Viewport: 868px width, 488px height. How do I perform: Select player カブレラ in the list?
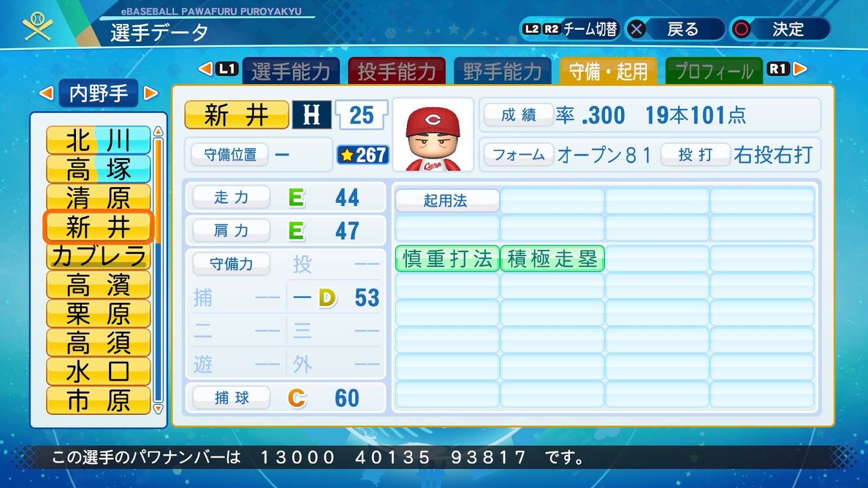(x=98, y=256)
